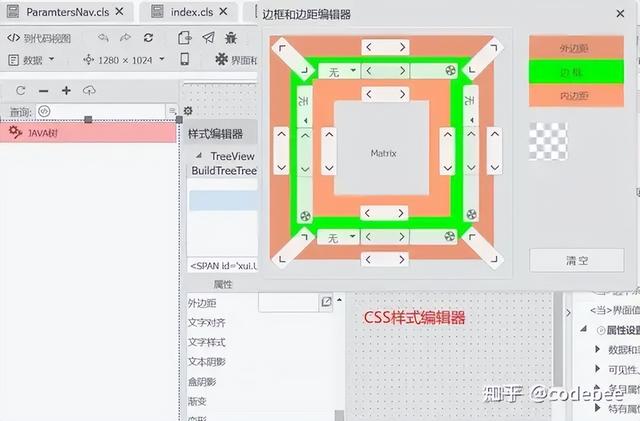Pick bottom border color via color wheel
The width and height of the screenshot is (640, 421).
(x=449, y=236)
